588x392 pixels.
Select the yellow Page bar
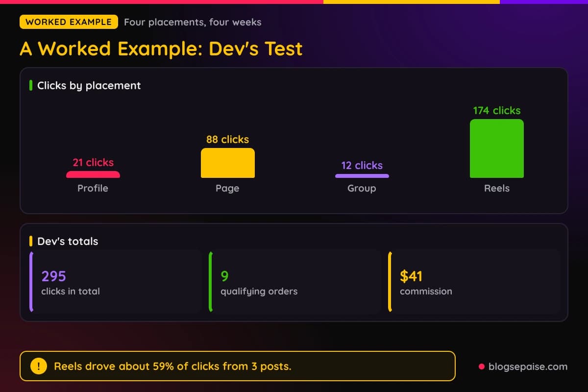point(228,163)
